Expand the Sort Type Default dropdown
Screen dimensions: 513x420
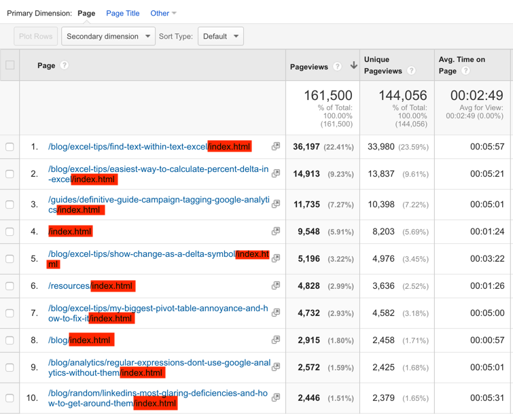point(221,37)
